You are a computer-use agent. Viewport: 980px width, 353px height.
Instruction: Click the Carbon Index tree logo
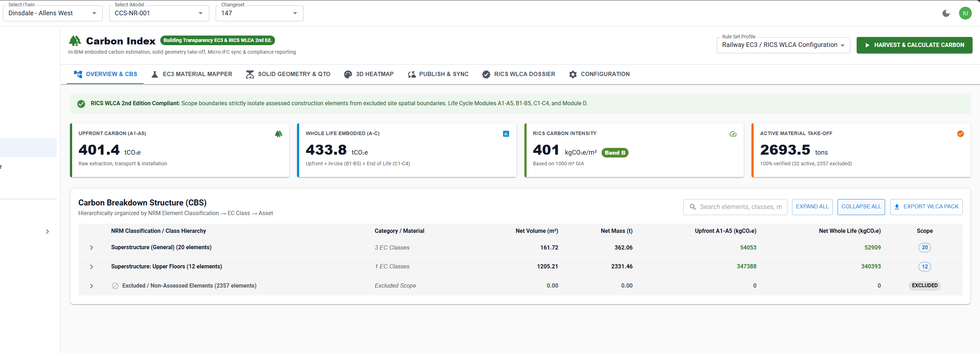point(75,41)
